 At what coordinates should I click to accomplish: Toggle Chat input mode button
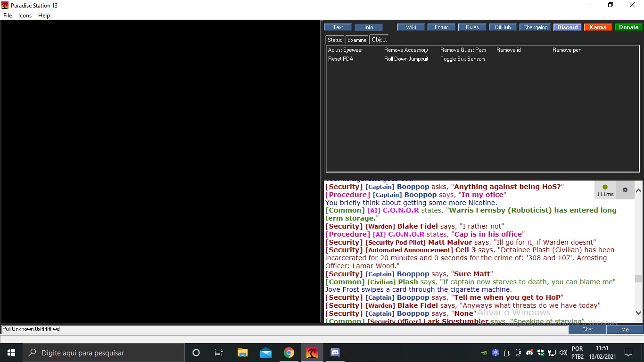pyautogui.click(x=587, y=329)
